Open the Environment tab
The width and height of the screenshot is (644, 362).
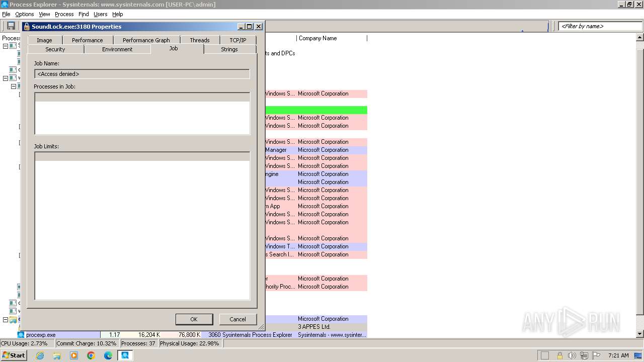117,49
